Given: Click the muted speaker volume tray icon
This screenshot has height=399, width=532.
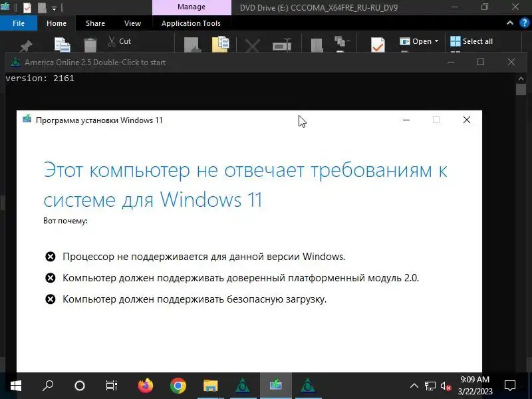Looking at the screenshot, I should coord(446,386).
